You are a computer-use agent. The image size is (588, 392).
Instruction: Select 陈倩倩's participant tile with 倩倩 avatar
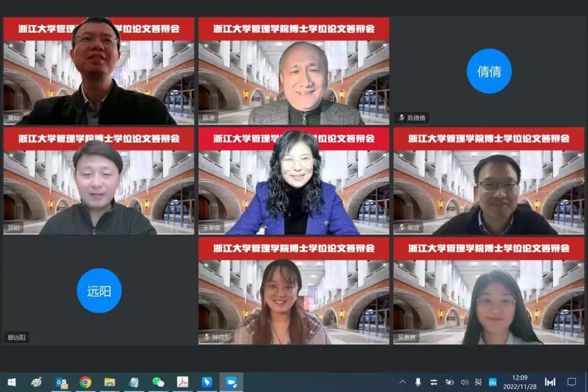point(489,71)
